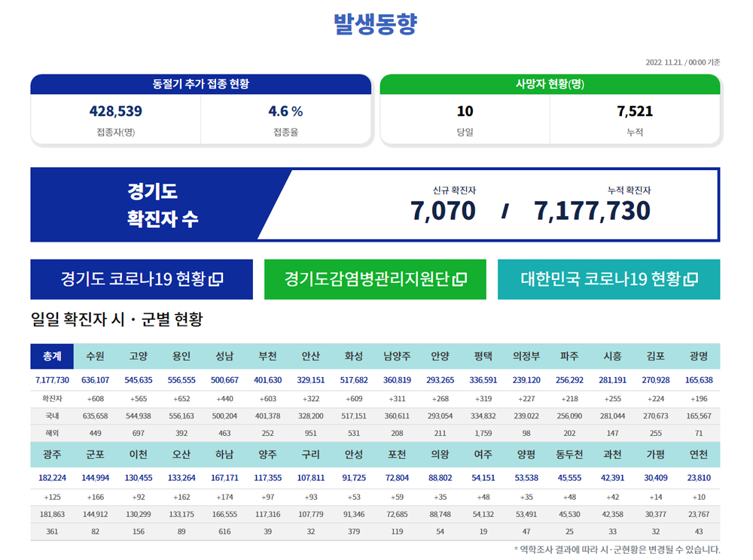Click the 광명 column header
The image size is (753, 560).
point(699,356)
